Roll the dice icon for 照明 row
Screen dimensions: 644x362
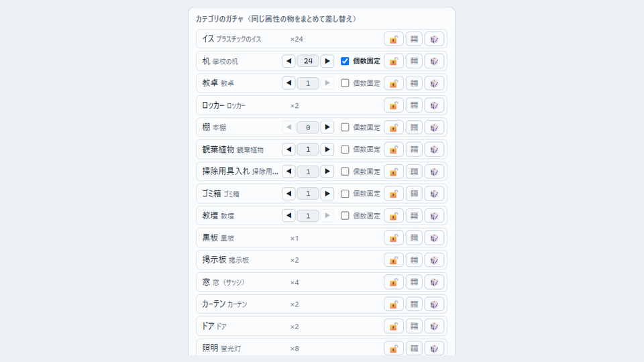pyautogui.click(x=434, y=349)
